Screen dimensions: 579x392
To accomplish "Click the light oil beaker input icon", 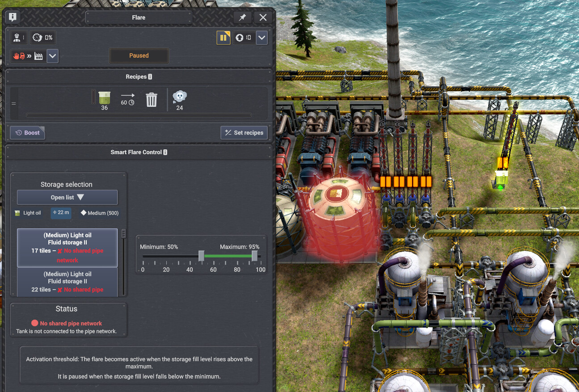I will (104, 98).
